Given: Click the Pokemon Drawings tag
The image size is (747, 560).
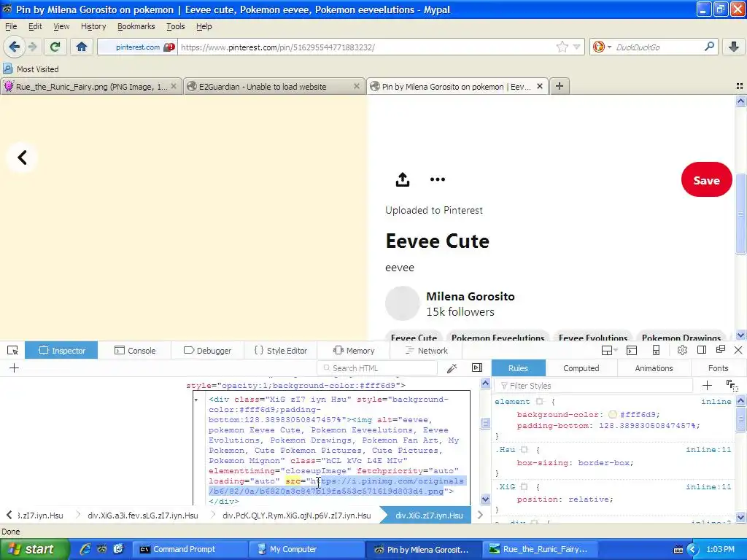Looking at the screenshot, I should coord(681,336).
